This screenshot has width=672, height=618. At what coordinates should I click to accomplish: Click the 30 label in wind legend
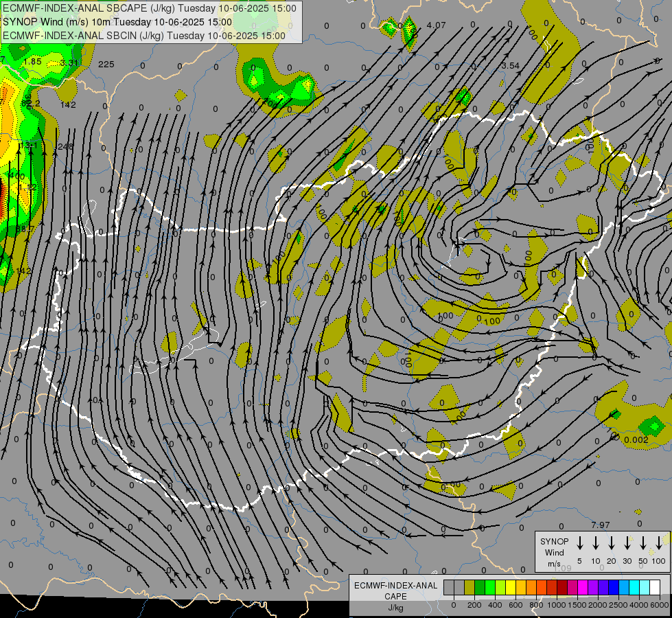627,561
